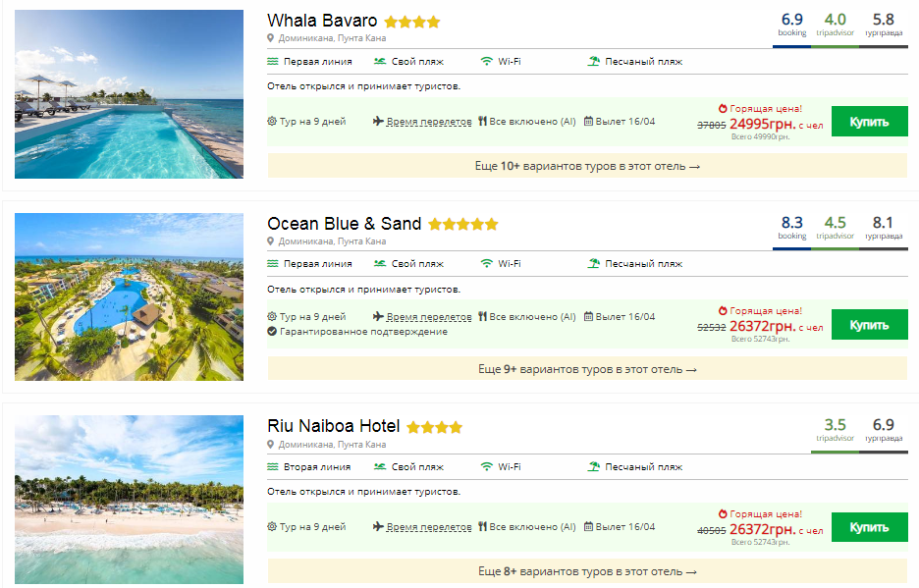Click the calendar departure icon for Riu Naiboa
This screenshot has height=588, width=919.
point(588,527)
